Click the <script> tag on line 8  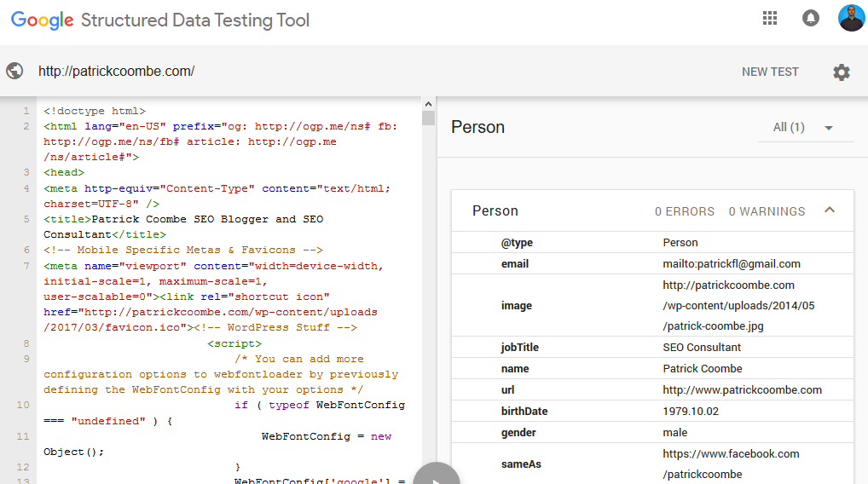click(234, 343)
